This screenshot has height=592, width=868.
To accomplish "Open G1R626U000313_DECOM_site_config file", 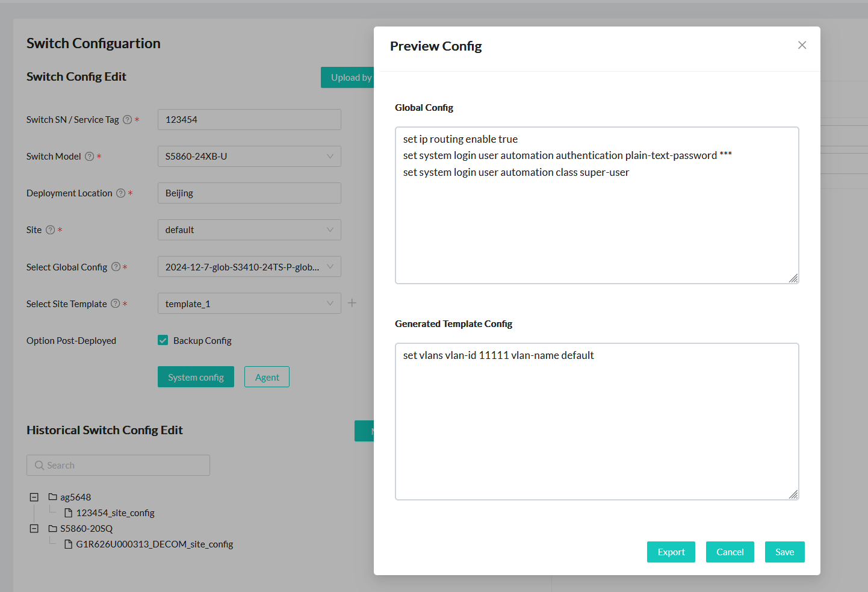I will tap(154, 544).
